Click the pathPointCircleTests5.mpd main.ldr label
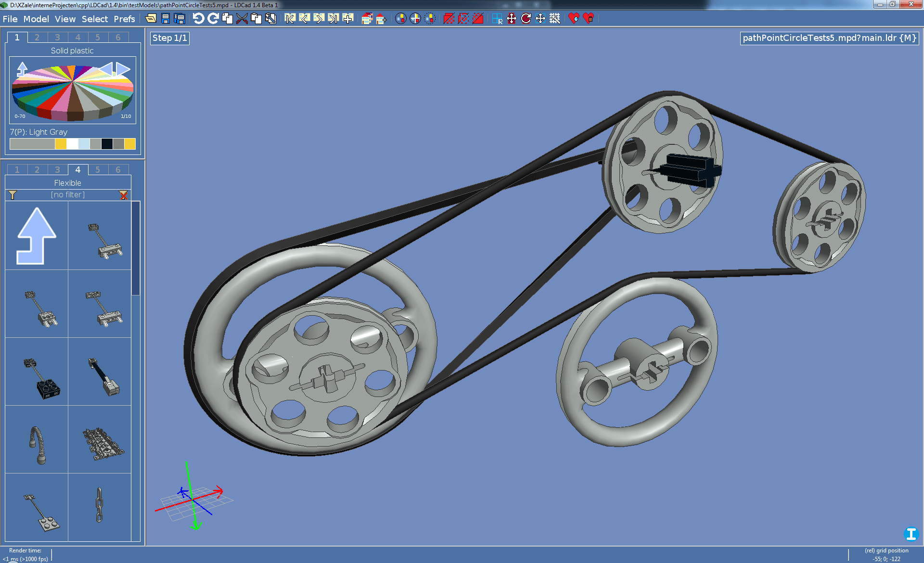 (x=829, y=38)
